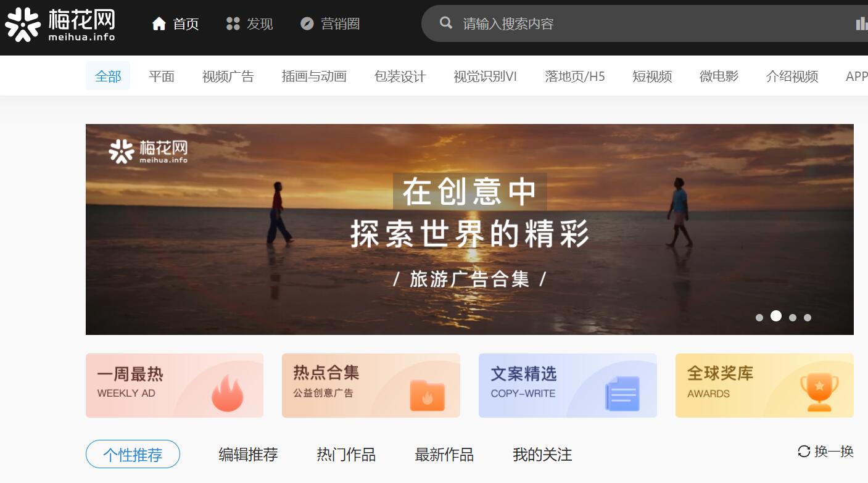Open the 一周最热 flame card

pyautogui.click(x=175, y=386)
